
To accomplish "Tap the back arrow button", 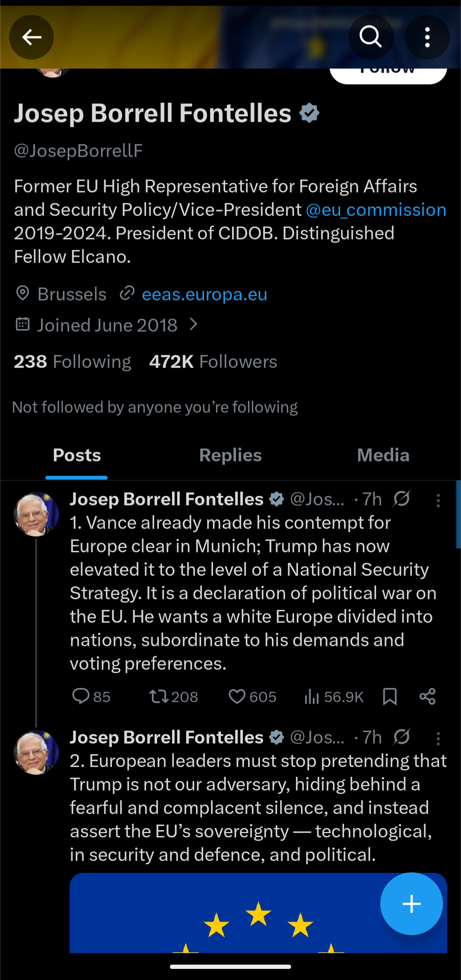I will pos(32,38).
